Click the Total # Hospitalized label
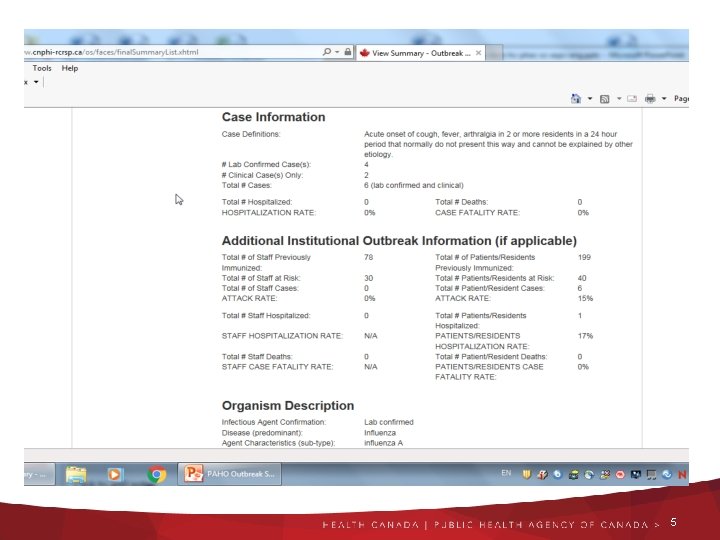 click(x=257, y=202)
